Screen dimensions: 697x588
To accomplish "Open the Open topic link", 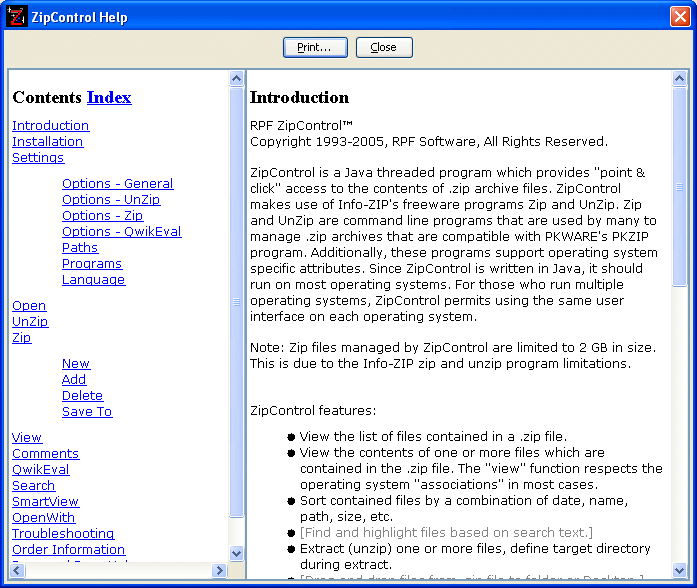I will [x=29, y=306].
